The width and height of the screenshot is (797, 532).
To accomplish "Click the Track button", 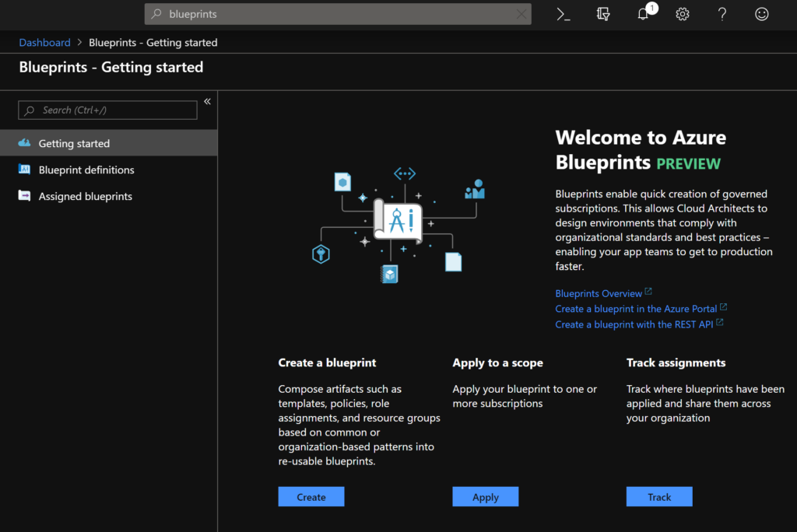I will 659,496.
